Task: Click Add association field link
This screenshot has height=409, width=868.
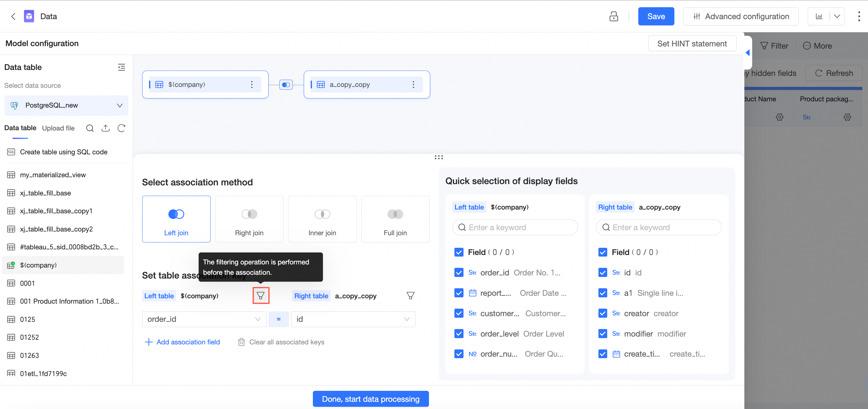Action: pyautogui.click(x=182, y=342)
